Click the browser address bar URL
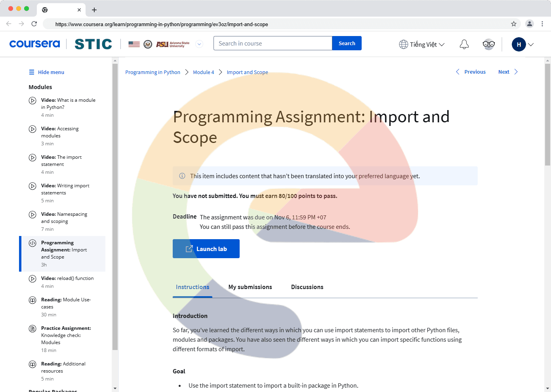Image resolution: width=551 pixels, height=392 pixels. pos(162,24)
